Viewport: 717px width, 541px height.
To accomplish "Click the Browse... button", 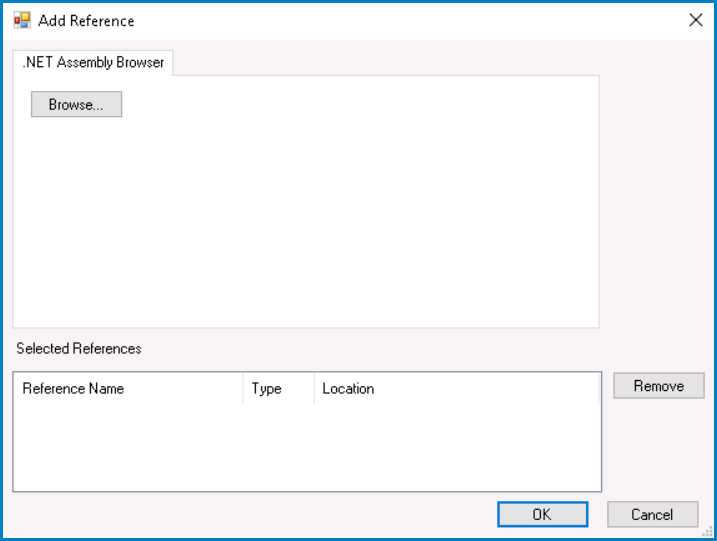I will tap(76, 105).
